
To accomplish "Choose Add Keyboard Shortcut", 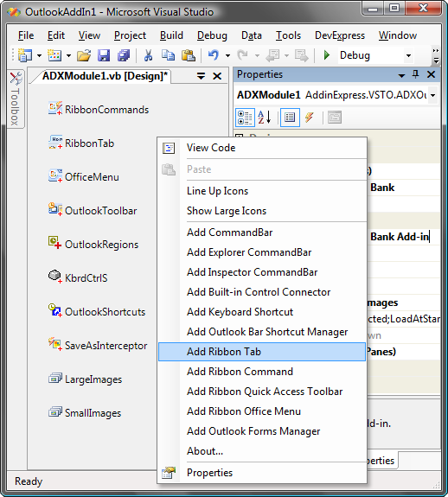I will pos(262,312).
